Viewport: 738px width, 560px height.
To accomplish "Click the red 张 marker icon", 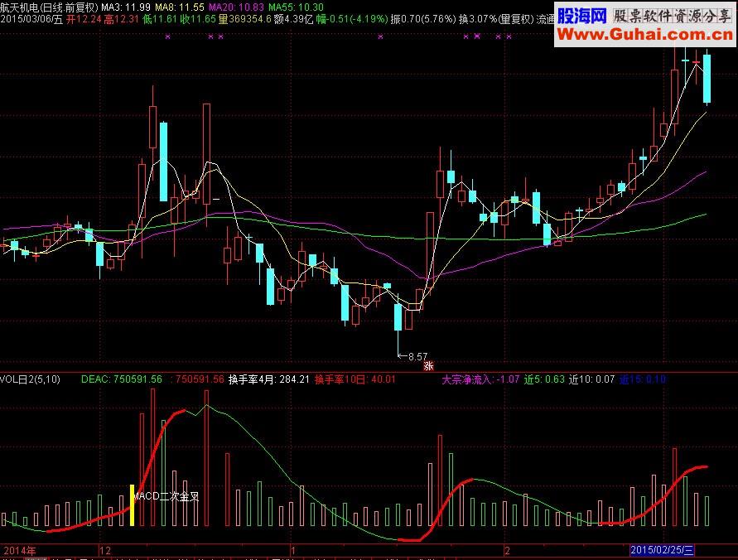I will [x=428, y=365].
